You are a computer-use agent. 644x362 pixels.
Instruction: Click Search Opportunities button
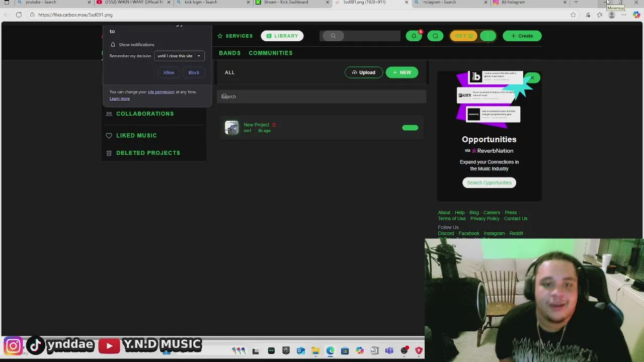tap(489, 183)
